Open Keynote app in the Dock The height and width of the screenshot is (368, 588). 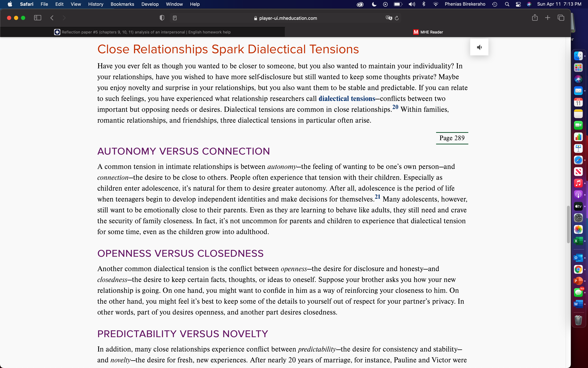(578, 148)
